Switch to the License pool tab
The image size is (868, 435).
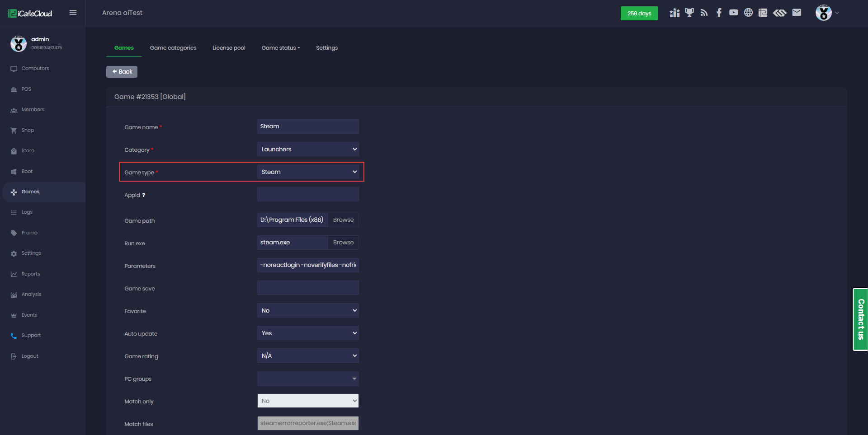tap(229, 48)
